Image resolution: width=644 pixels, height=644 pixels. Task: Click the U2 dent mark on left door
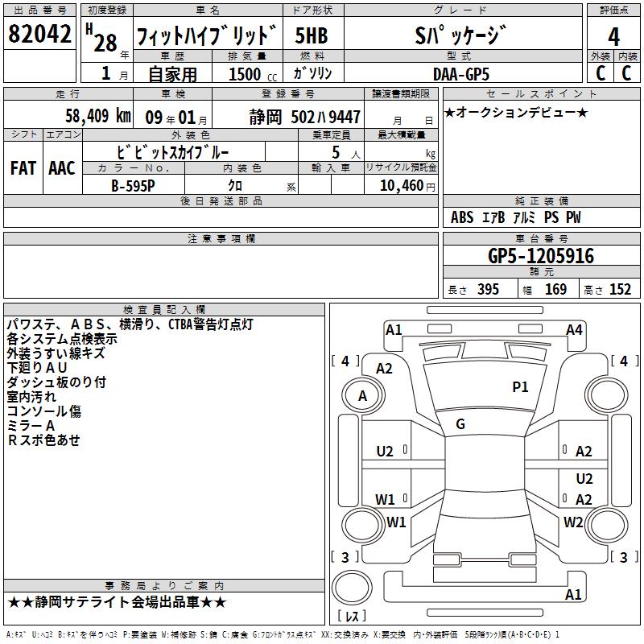point(385,452)
